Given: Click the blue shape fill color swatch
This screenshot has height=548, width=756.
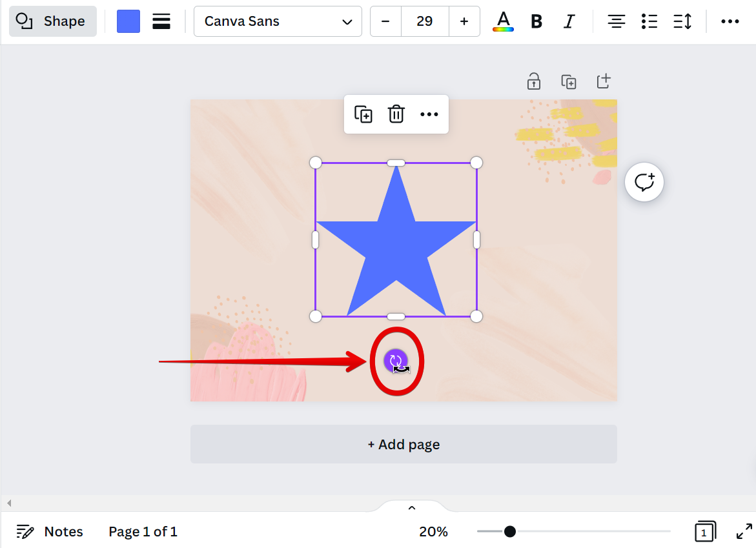Looking at the screenshot, I should coord(128,21).
